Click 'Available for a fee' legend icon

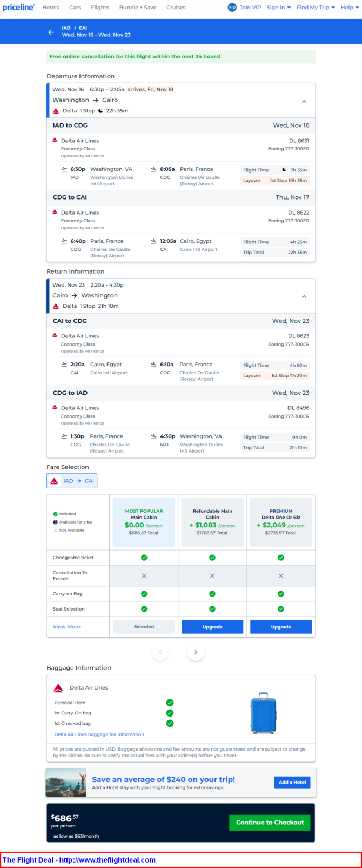pos(55,522)
